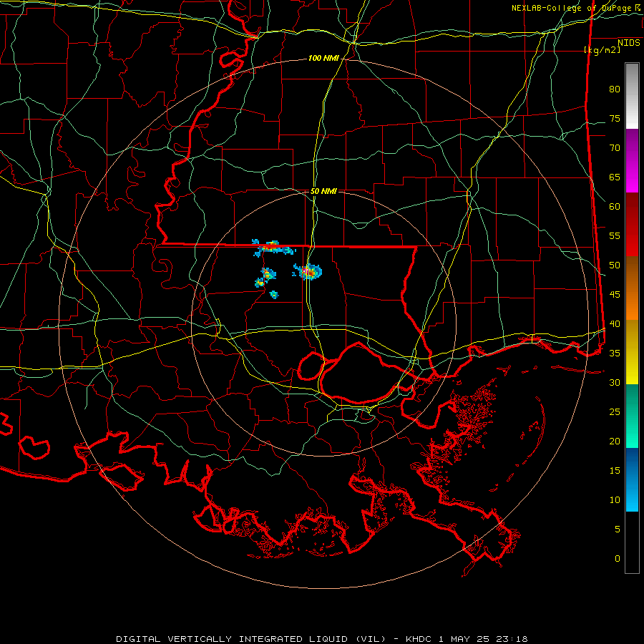Click the NIDS label near the legend

[x=629, y=43]
